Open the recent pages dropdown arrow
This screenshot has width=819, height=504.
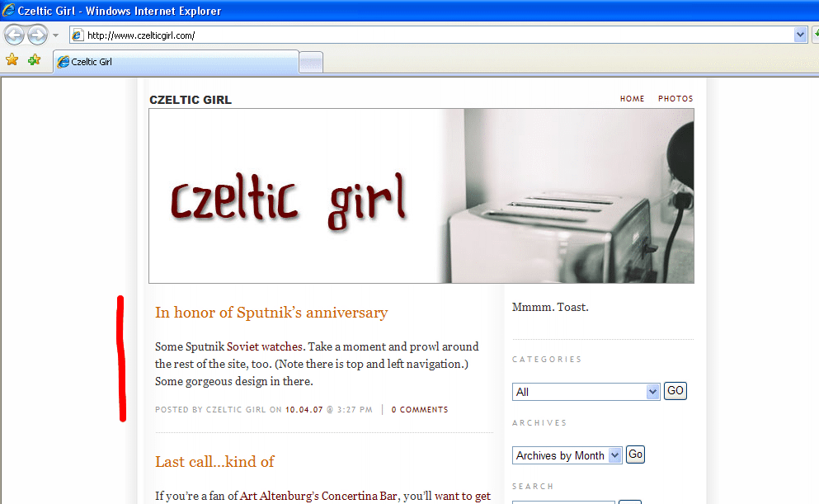click(x=55, y=35)
